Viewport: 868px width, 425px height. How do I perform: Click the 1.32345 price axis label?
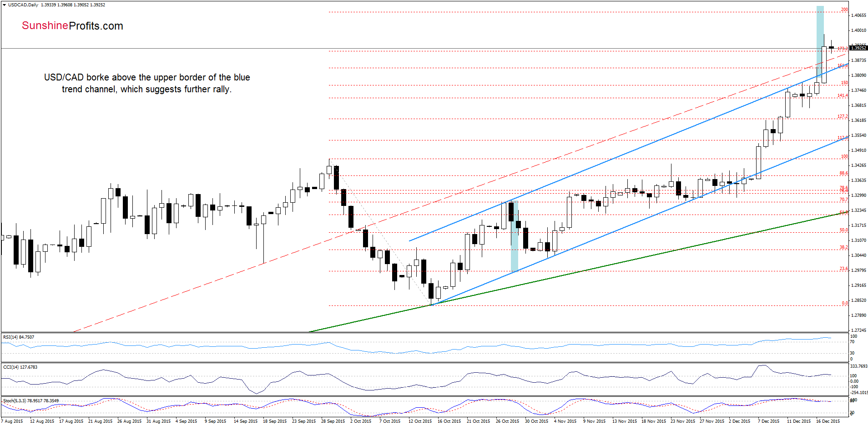[x=858, y=210]
